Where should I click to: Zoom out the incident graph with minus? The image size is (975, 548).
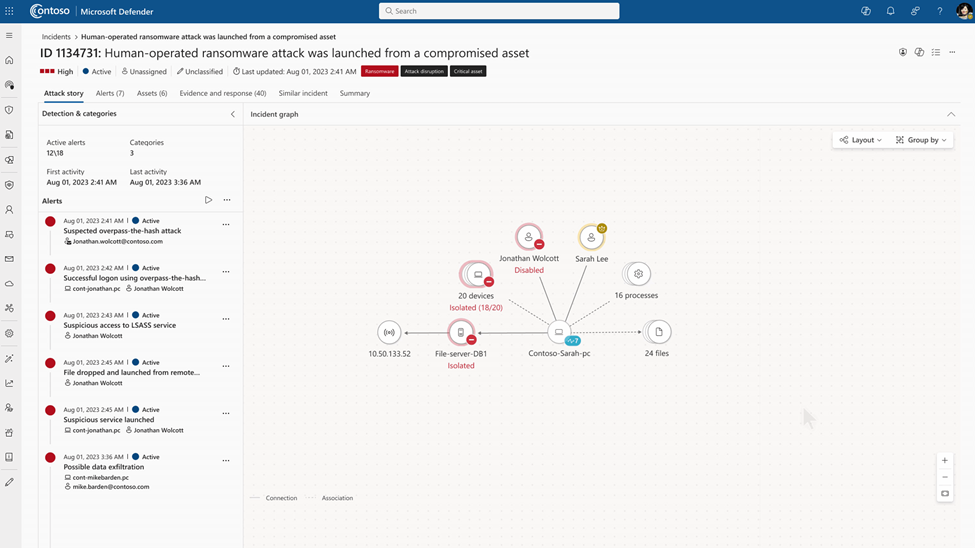click(x=945, y=477)
